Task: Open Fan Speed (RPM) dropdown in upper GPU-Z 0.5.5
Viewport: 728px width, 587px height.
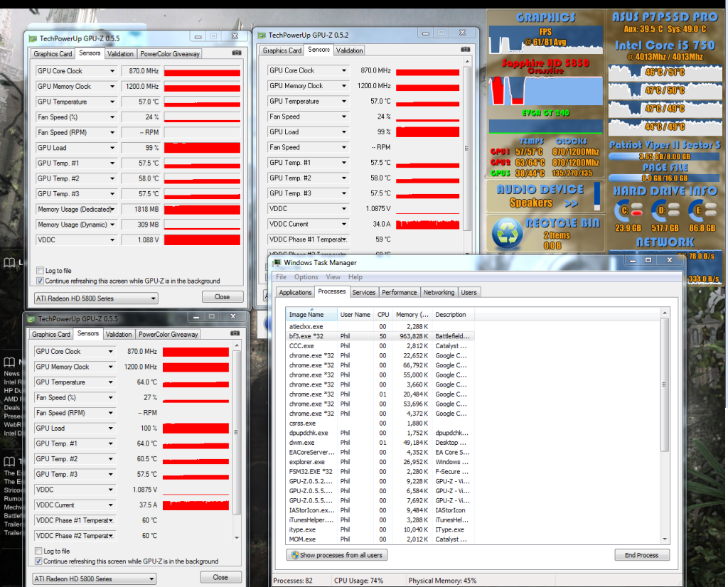Action: (112, 132)
